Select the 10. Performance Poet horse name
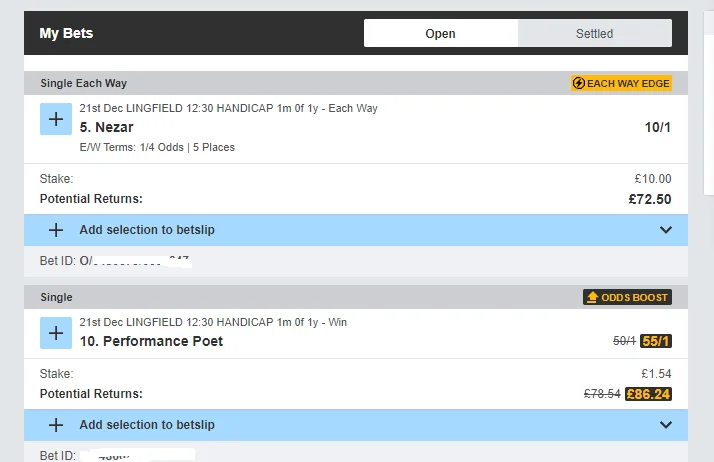 (151, 341)
